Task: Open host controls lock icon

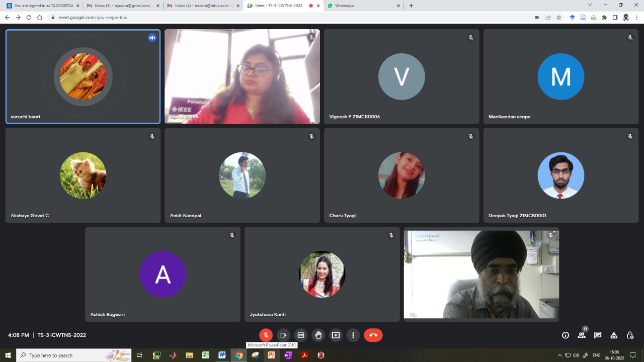Action: coord(630,335)
